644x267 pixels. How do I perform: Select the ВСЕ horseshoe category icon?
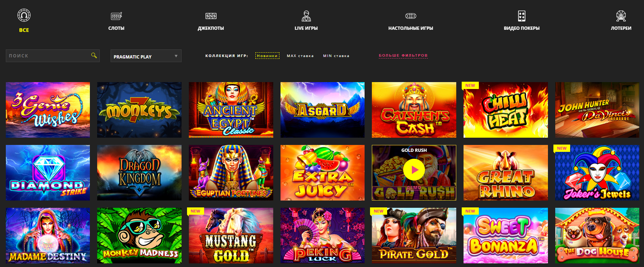point(24,15)
